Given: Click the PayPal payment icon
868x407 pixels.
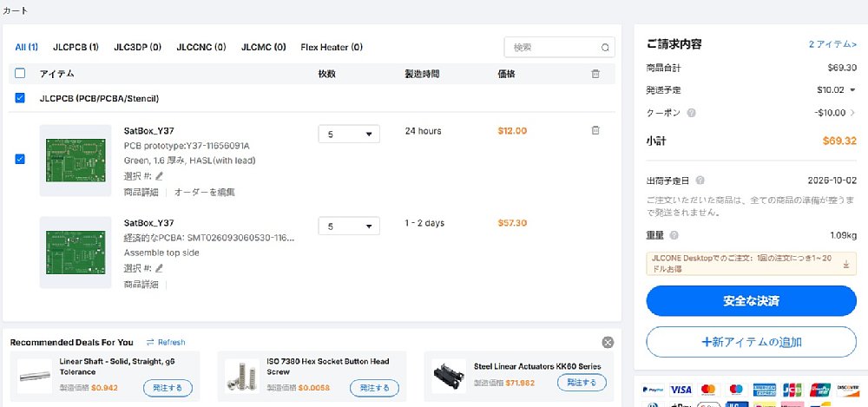Looking at the screenshot, I should pos(654,390).
